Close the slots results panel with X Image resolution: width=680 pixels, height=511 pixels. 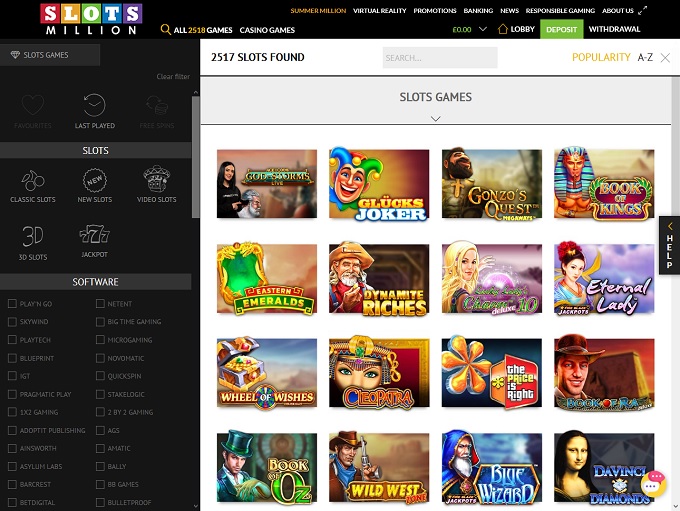[666, 58]
